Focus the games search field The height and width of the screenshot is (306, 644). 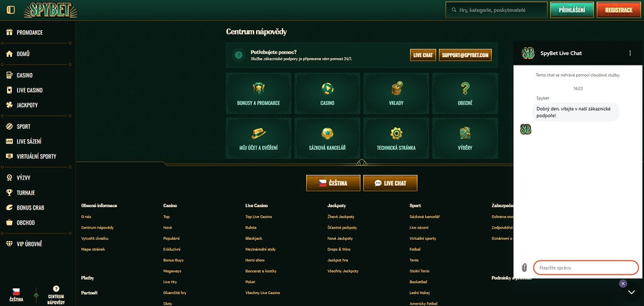coord(496,10)
